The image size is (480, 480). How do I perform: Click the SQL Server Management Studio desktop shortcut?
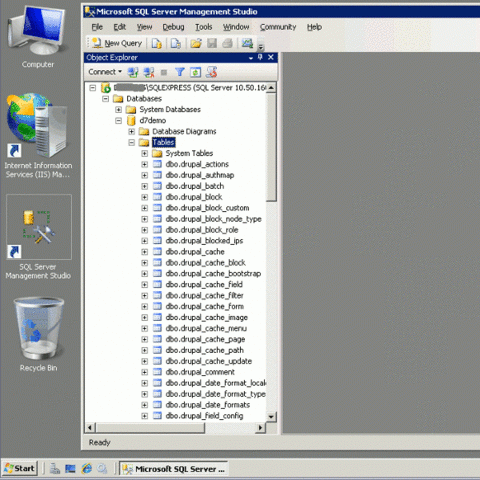(38, 238)
